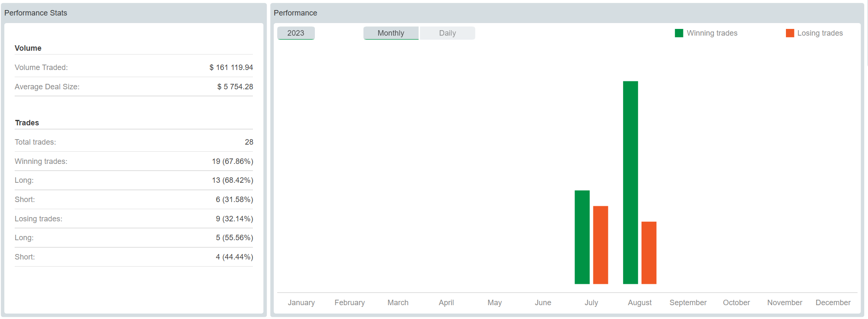Click the May axis label

click(x=495, y=303)
